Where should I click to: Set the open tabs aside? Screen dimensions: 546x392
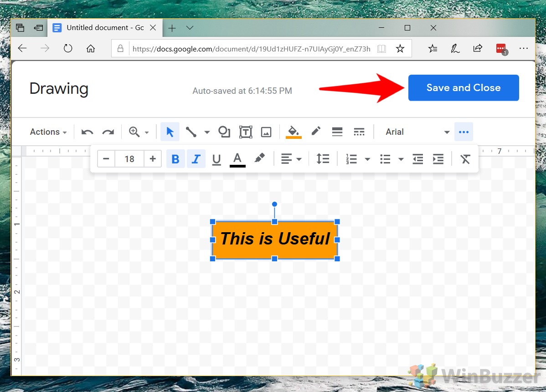pyautogui.click(x=38, y=28)
